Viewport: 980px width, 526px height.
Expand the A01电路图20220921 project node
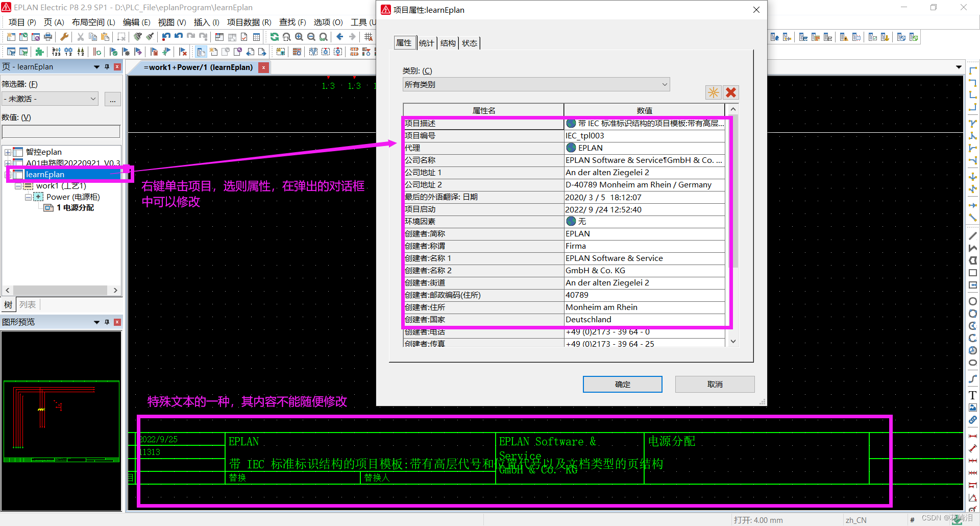point(8,163)
